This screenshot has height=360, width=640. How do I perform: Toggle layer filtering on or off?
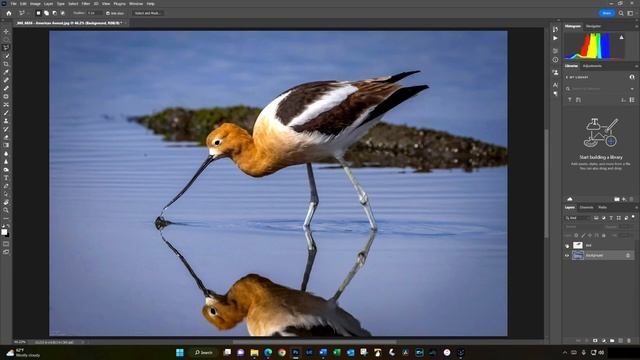click(x=633, y=217)
